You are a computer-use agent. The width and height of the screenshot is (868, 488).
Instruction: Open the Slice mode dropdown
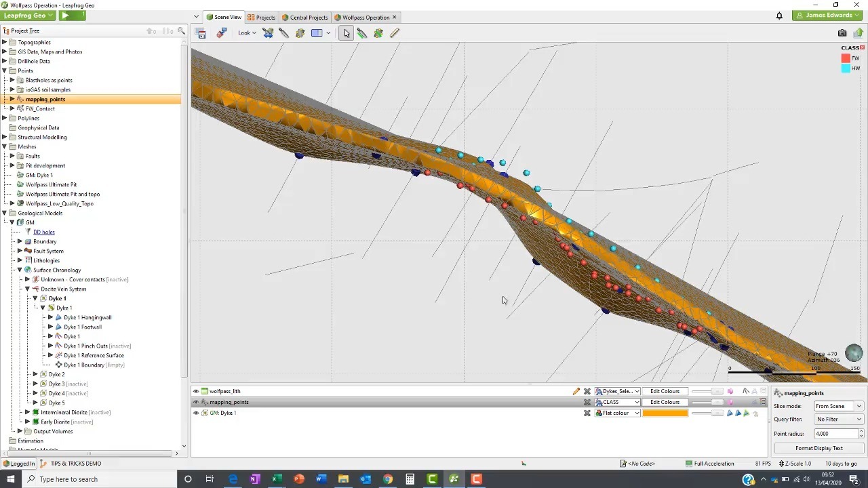[x=838, y=406]
